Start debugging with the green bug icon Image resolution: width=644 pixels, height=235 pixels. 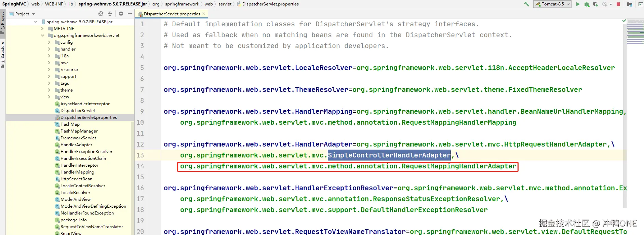(587, 4)
